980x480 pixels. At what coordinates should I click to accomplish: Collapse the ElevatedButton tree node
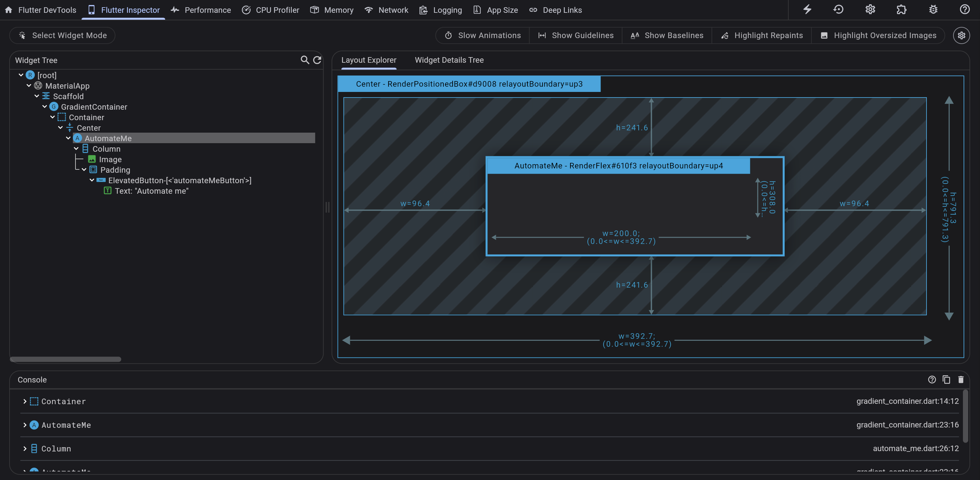[x=92, y=181]
